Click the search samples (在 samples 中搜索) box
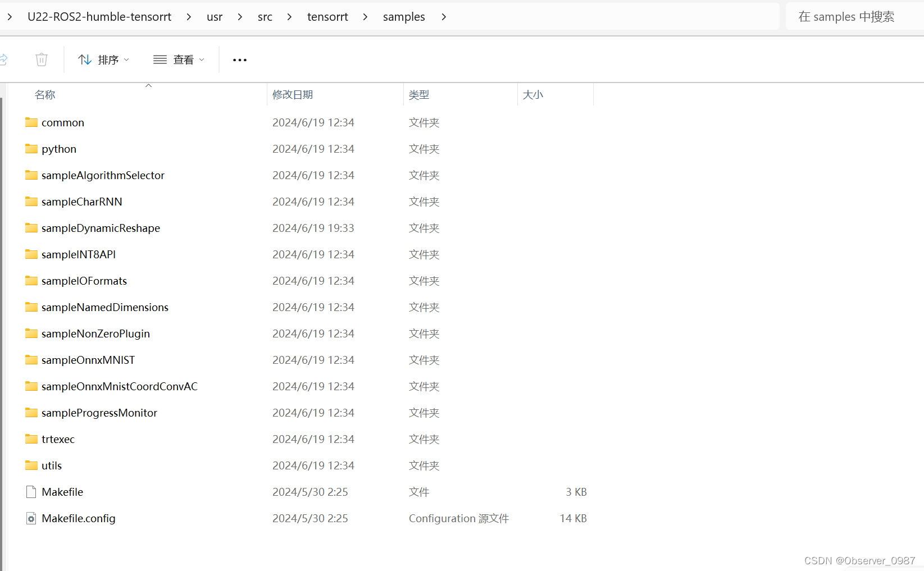This screenshot has height=571, width=924. 854,16
